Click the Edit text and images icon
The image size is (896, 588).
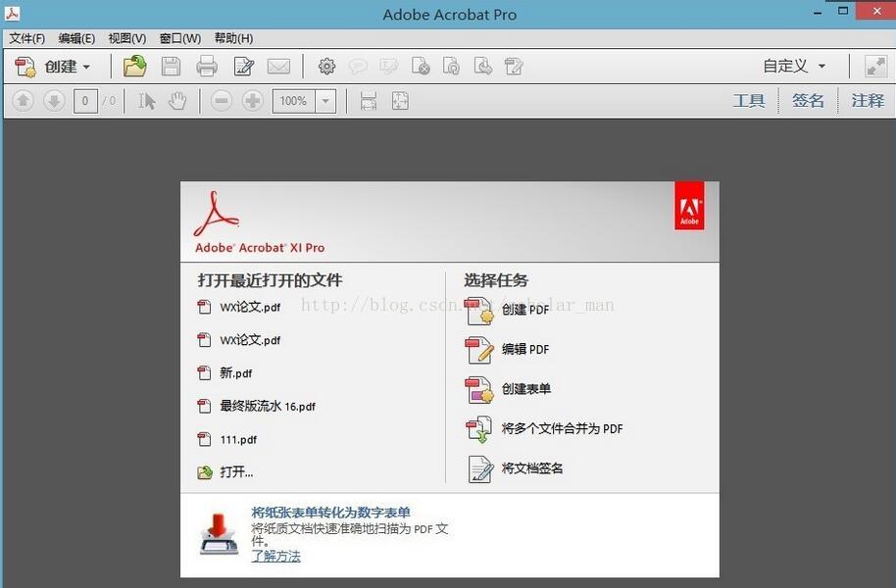(x=244, y=67)
